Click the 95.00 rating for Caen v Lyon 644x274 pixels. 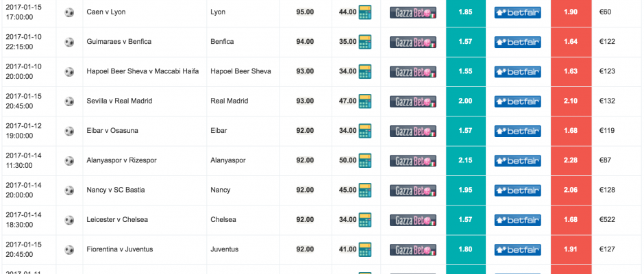pos(305,12)
